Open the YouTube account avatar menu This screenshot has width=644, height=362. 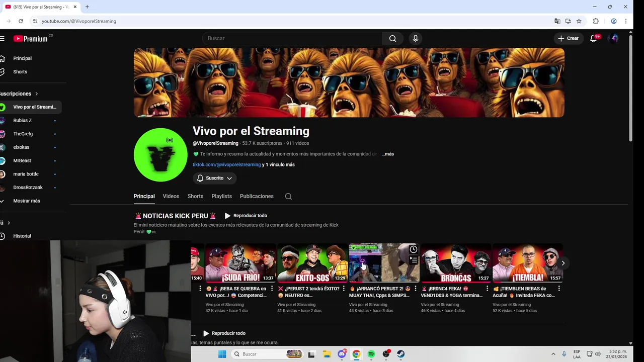pyautogui.click(x=613, y=38)
